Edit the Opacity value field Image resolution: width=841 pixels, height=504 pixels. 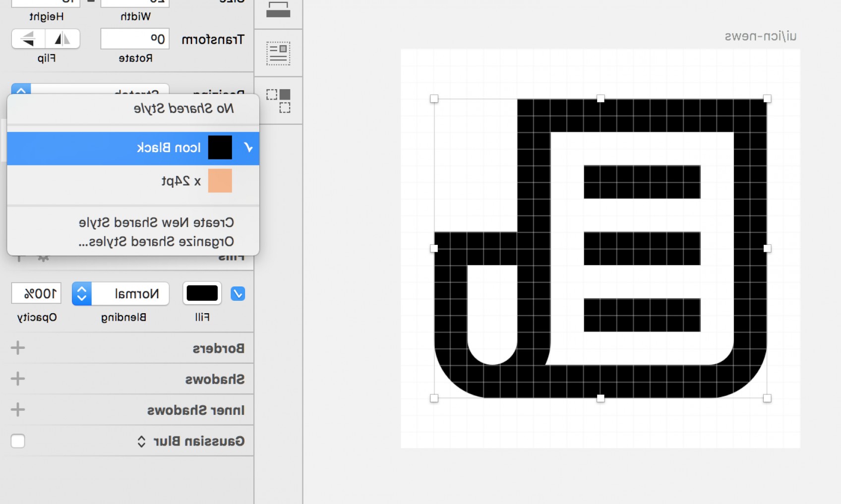coord(36,293)
